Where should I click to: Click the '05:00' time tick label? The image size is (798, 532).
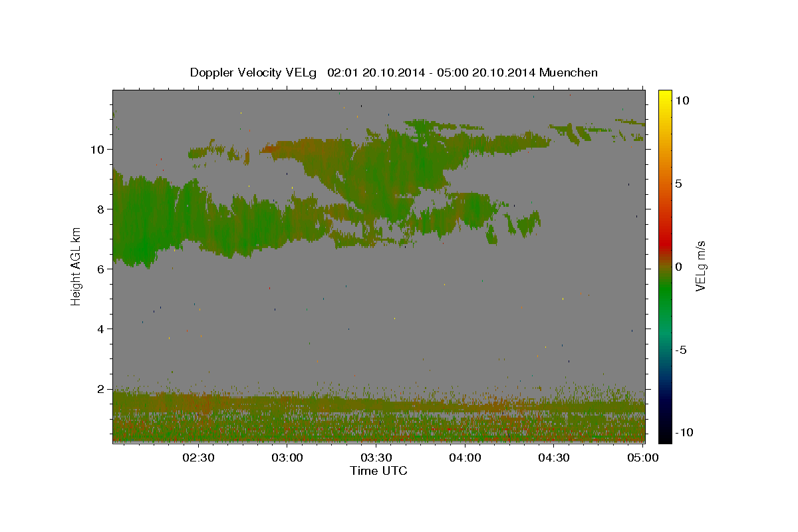[x=642, y=458]
